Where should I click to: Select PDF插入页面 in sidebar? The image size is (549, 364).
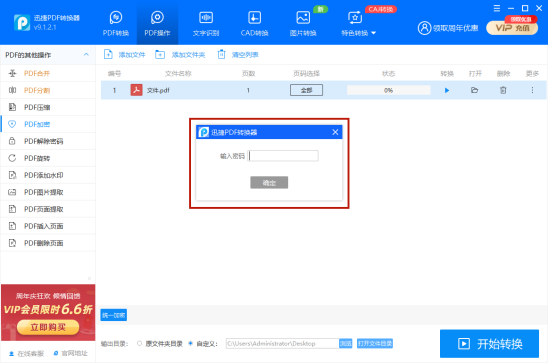48,226
